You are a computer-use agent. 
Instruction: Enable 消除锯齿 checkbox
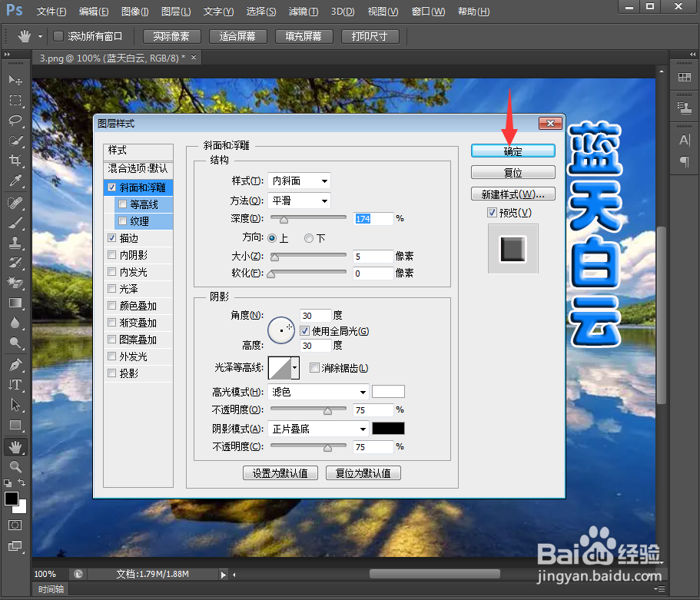(x=314, y=368)
